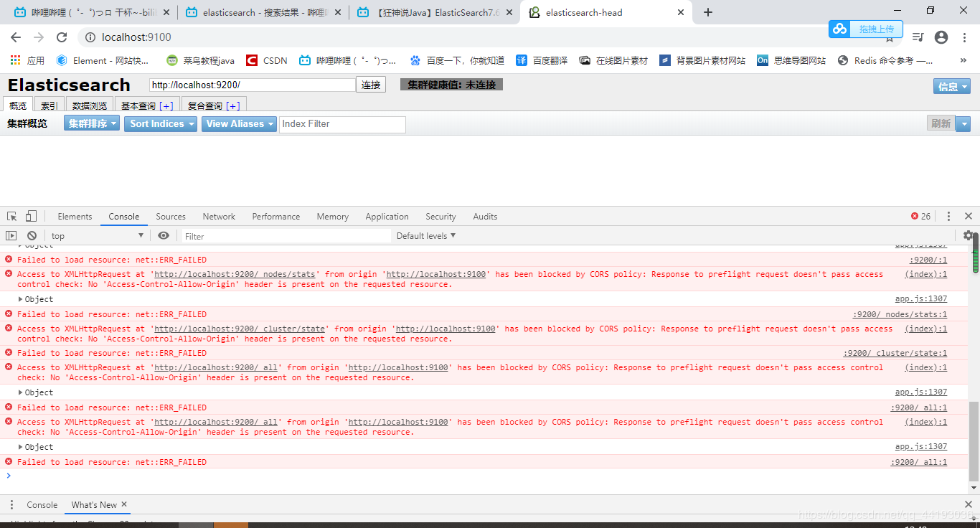Image resolution: width=980 pixels, height=528 pixels.
Task: Open the dropdown arrow beside 刷新
Action: pos(963,123)
